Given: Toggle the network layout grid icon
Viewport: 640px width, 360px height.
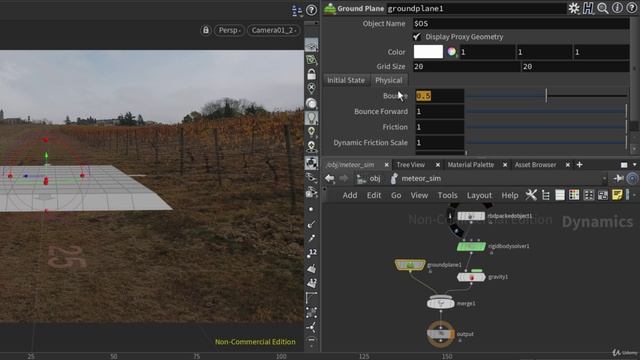Looking at the screenshot, I should tap(589, 195).
